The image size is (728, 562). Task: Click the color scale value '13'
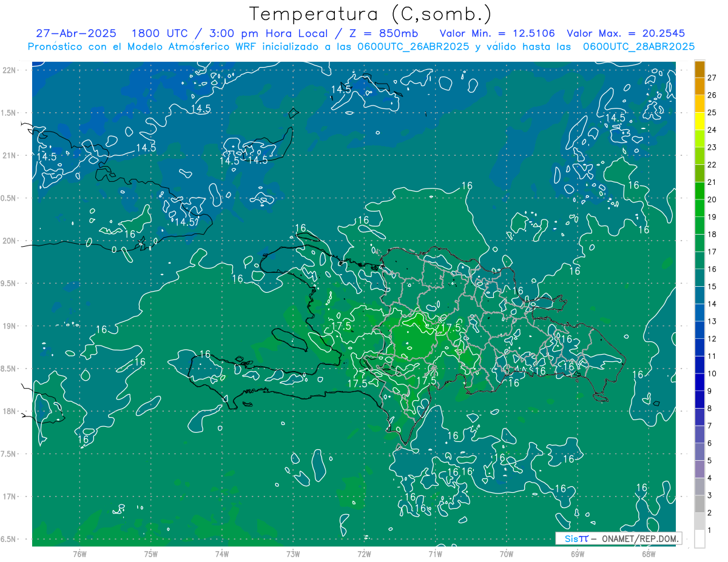(712, 321)
